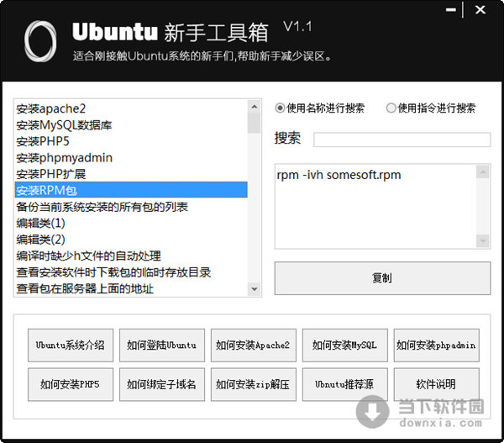Select 编译时缺少h文件的自动处理 entry
Image resolution: width=504 pixels, height=443 pixels.
click(x=131, y=256)
